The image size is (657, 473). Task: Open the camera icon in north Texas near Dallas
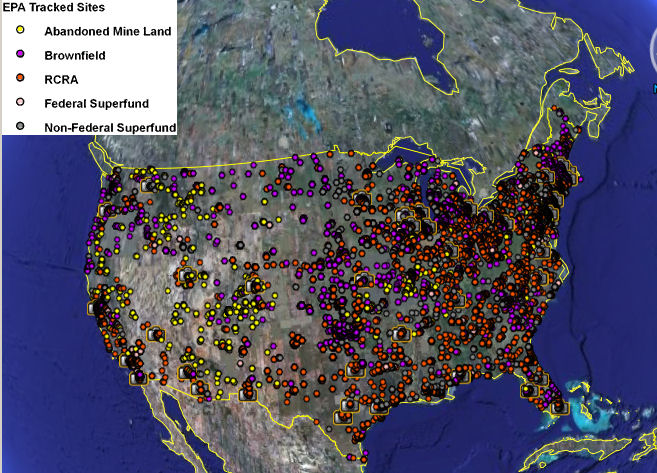click(x=356, y=370)
